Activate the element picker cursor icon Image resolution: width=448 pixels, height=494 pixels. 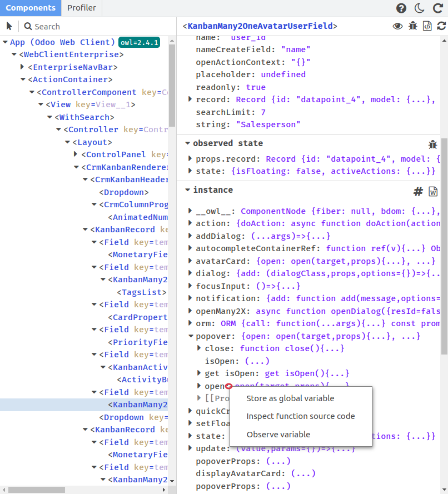9,26
